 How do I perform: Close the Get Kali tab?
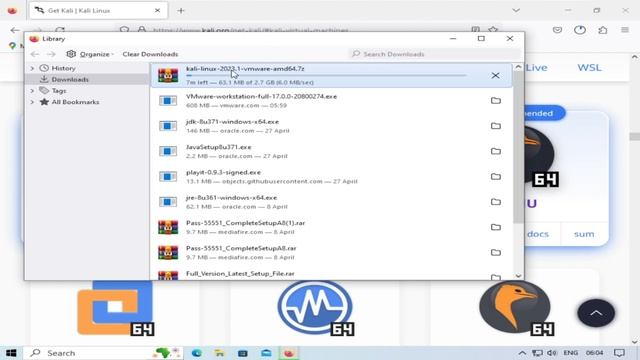[158, 11]
